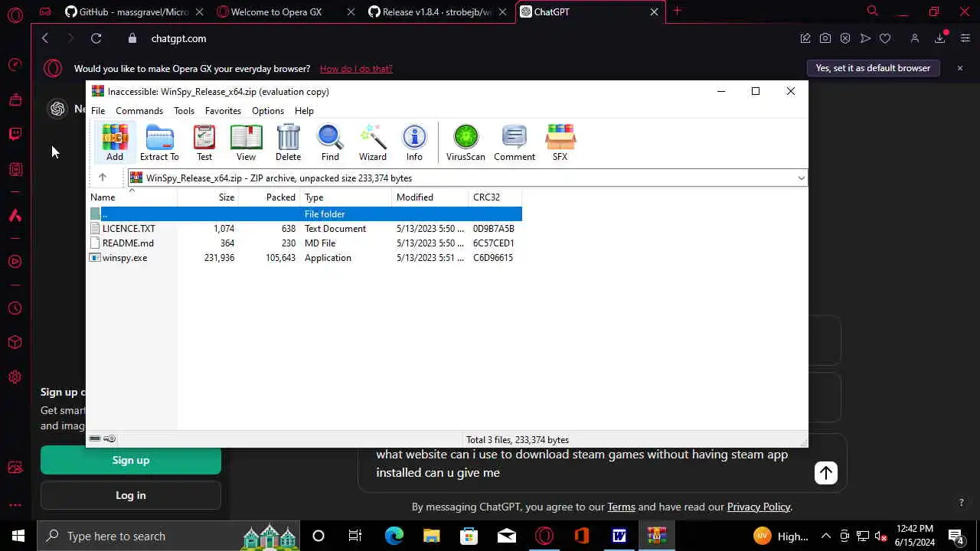
Task: Open Opera snapshot camera icon
Action: [825, 38]
